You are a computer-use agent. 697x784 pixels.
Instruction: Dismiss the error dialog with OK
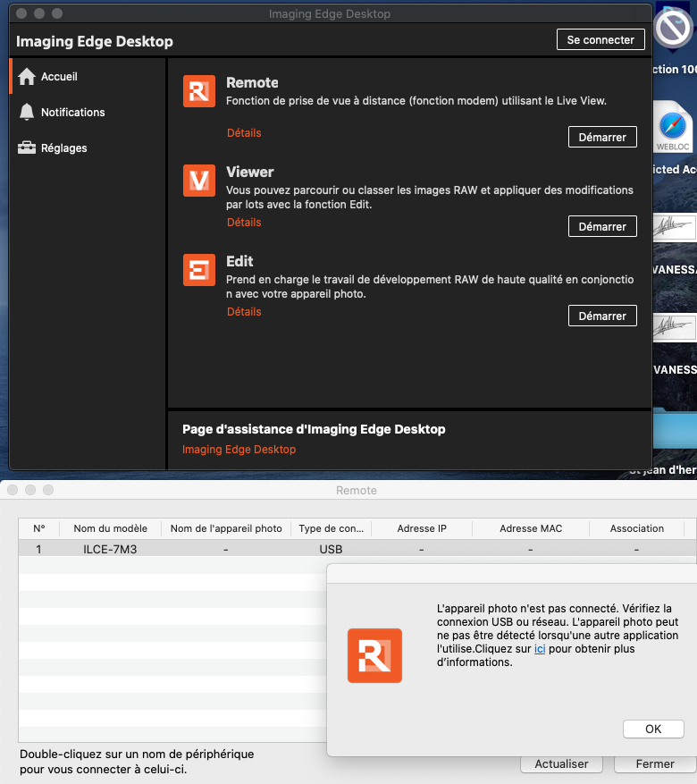653,729
